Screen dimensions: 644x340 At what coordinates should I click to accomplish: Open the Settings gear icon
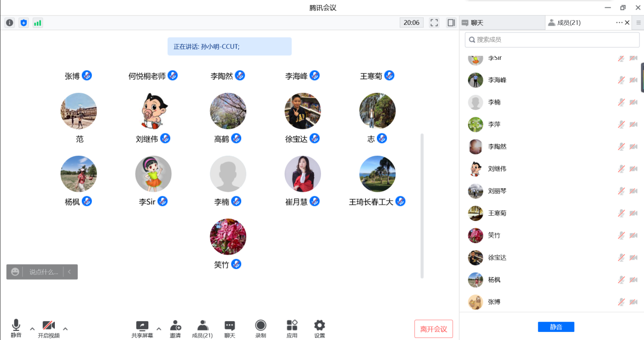pos(319,328)
